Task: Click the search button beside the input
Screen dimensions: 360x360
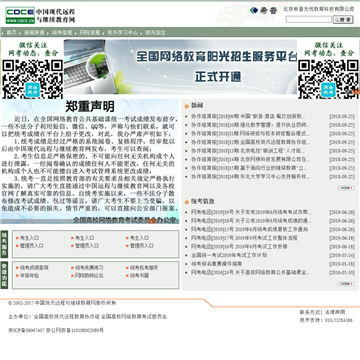Action: [343, 20]
